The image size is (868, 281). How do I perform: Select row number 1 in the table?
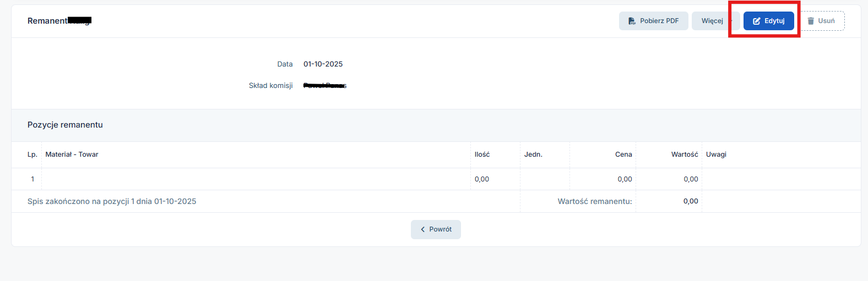pos(32,179)
